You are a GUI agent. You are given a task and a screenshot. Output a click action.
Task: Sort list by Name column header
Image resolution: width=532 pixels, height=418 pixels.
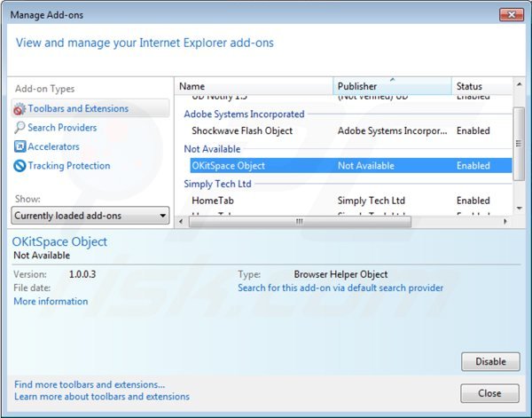(254, 86)
